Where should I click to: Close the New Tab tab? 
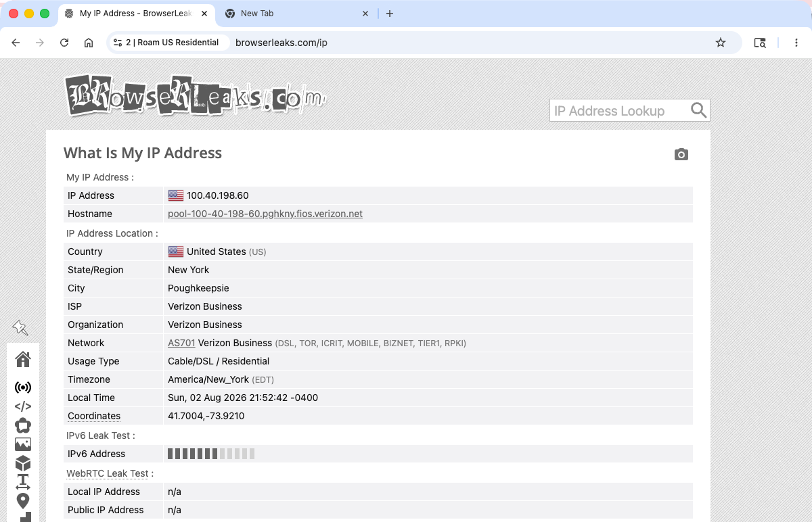point(365,14)
